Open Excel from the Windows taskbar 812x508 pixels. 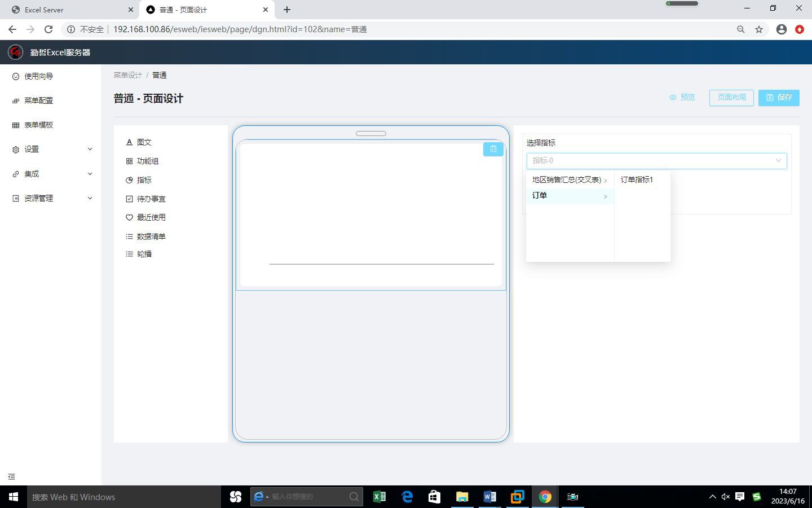click(x=379, y=497)
